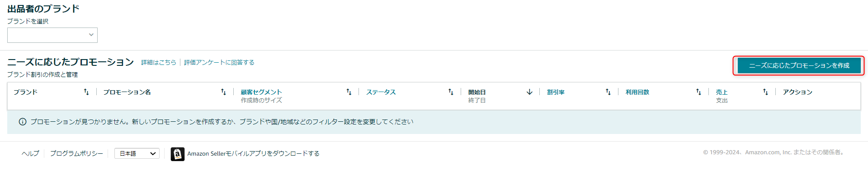The image size is (868, 175).
Task: Click the ステータス column header
Action: 381,92
